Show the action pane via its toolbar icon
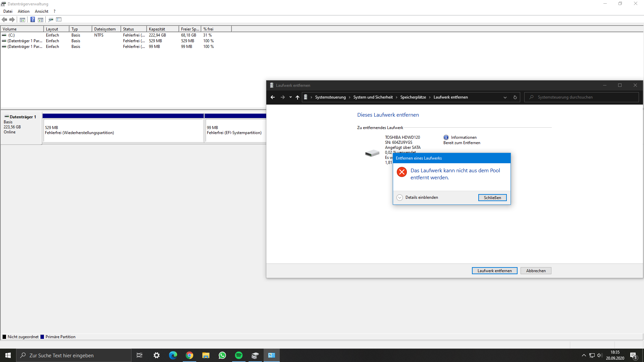The image size is (644, 362). pos(40,19)
